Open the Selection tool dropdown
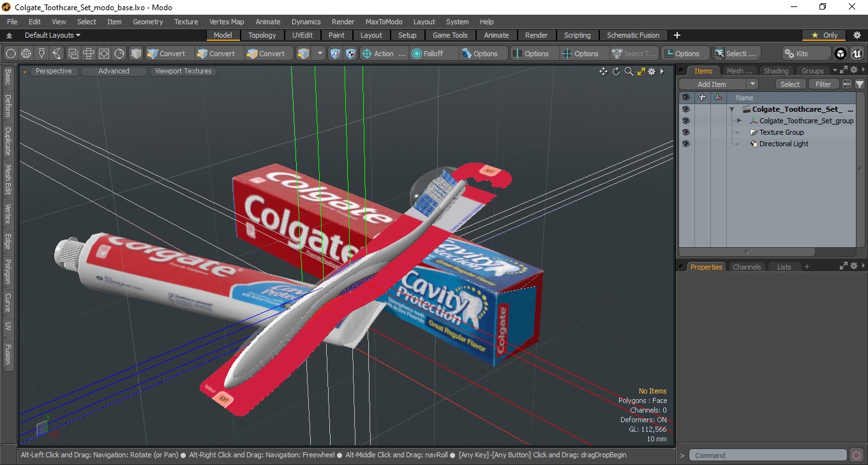Viewport: 868px width, 465px height. tap(737, 54)
